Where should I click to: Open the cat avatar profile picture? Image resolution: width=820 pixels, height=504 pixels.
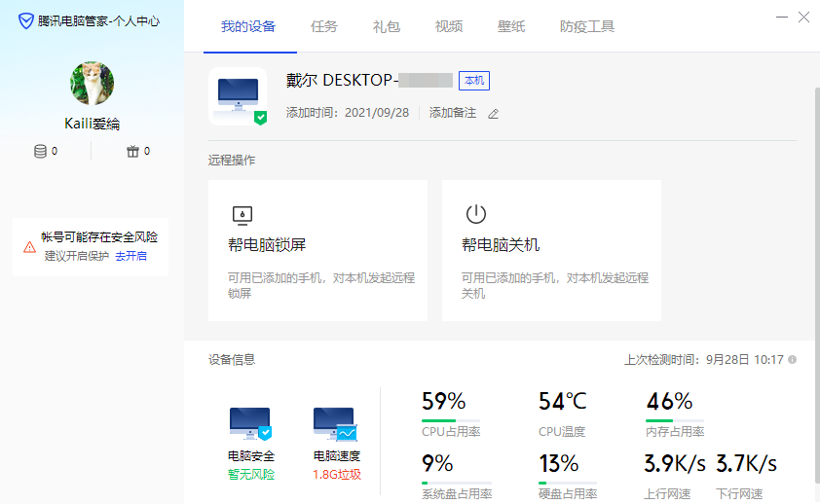click(x=93, y=83)
